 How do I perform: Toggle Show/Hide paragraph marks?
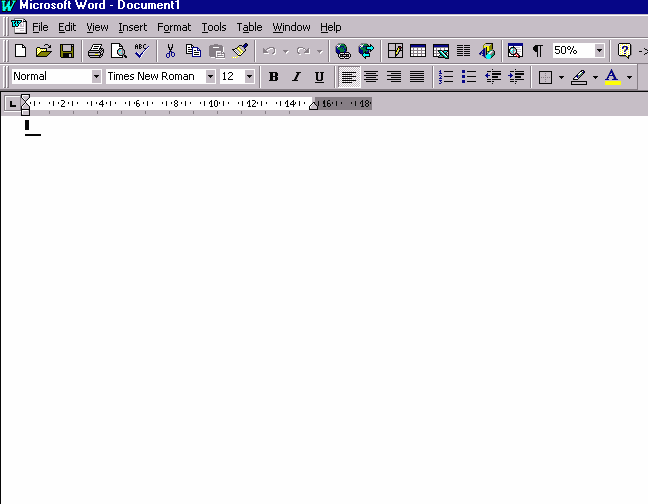(538, 51)
